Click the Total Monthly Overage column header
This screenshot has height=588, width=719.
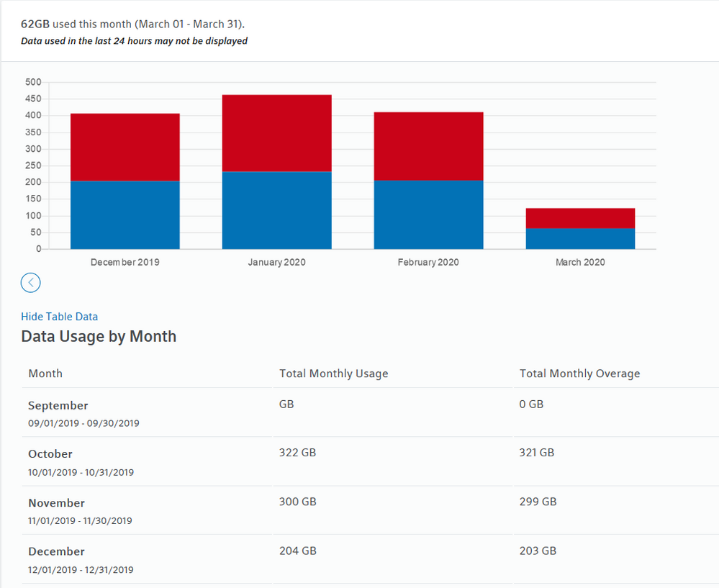(x=579, y=374)
